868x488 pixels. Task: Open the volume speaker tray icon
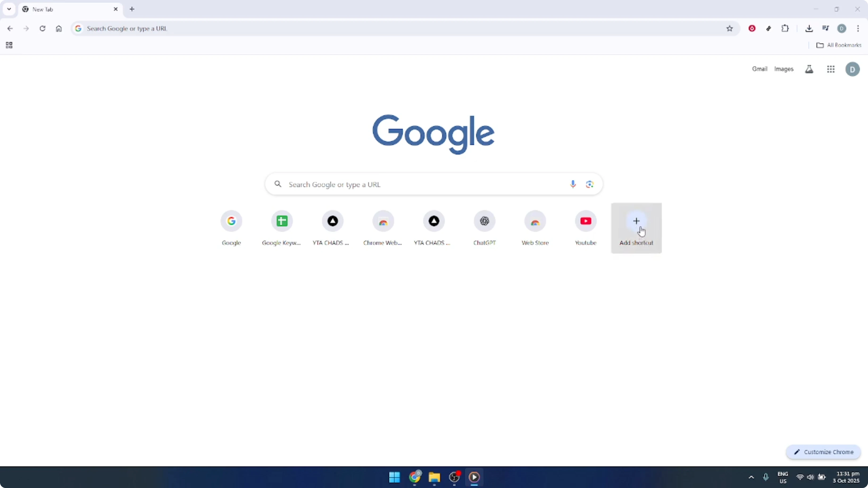810,477
